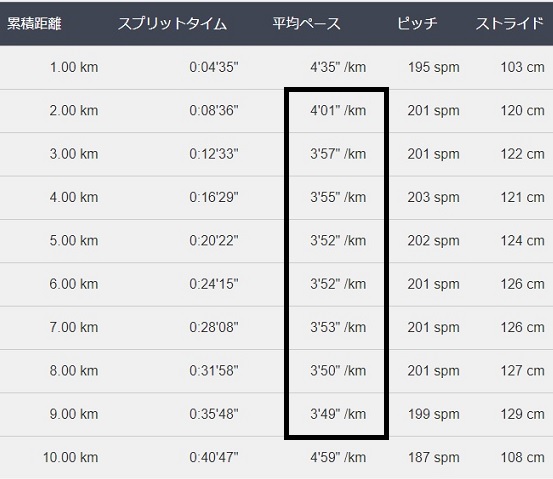Click the 127 cm stride value
Viewport: 553px width, 479px height.
tap(523, 371)
